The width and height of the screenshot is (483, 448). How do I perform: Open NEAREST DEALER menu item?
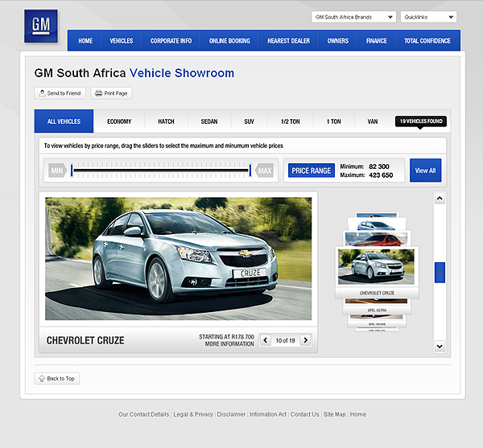[x=289, y=40]
